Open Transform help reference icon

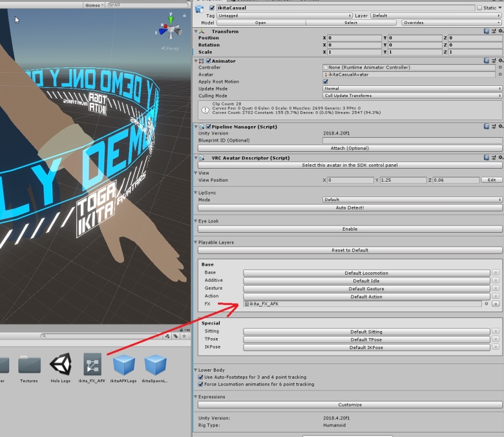(x=487, y=31)
